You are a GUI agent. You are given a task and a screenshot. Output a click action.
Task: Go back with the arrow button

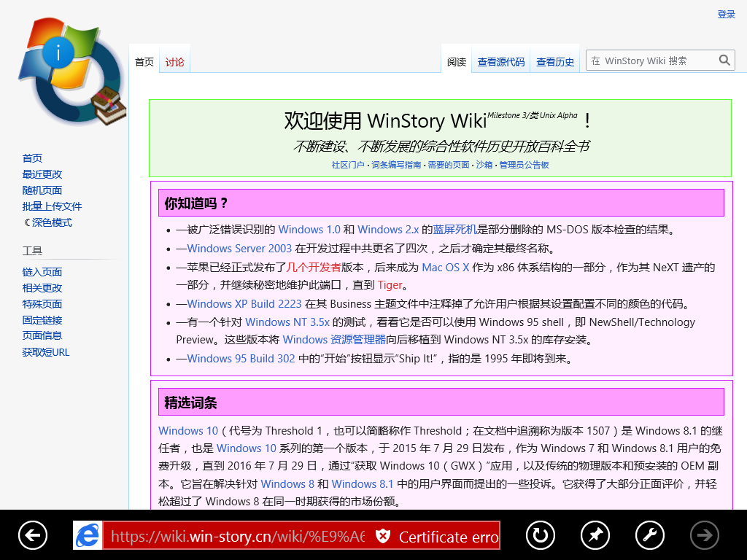(x=33, y=535)
